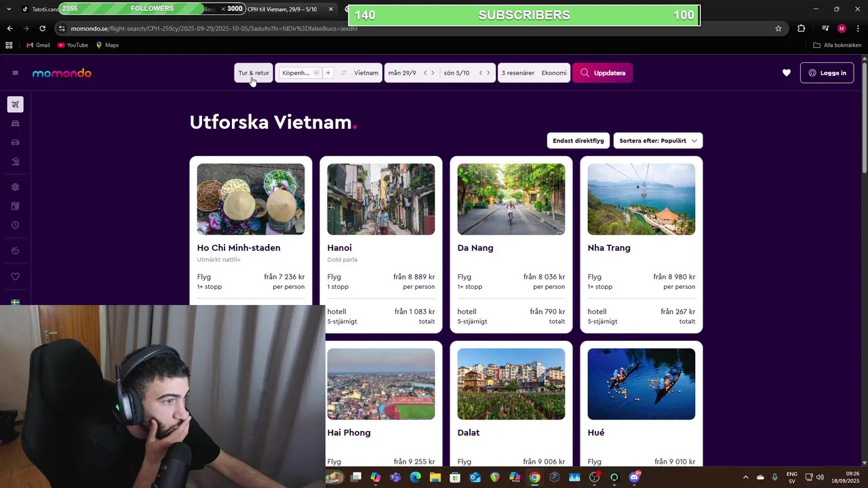Open Sortera efter: Populärt dropdown

pyautogui.click(x=658, y=141)
